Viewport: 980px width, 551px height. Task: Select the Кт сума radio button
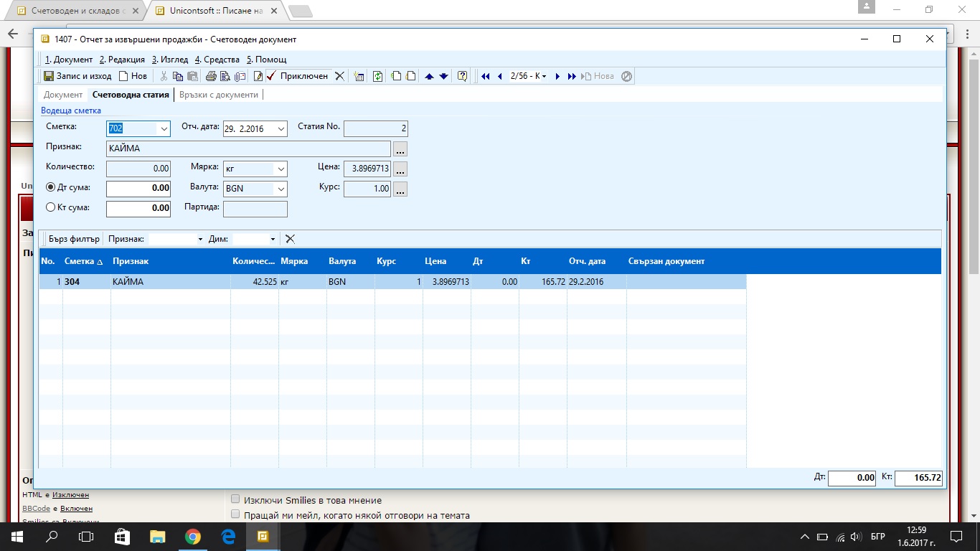pyautogui.click(x=50, y=207)
